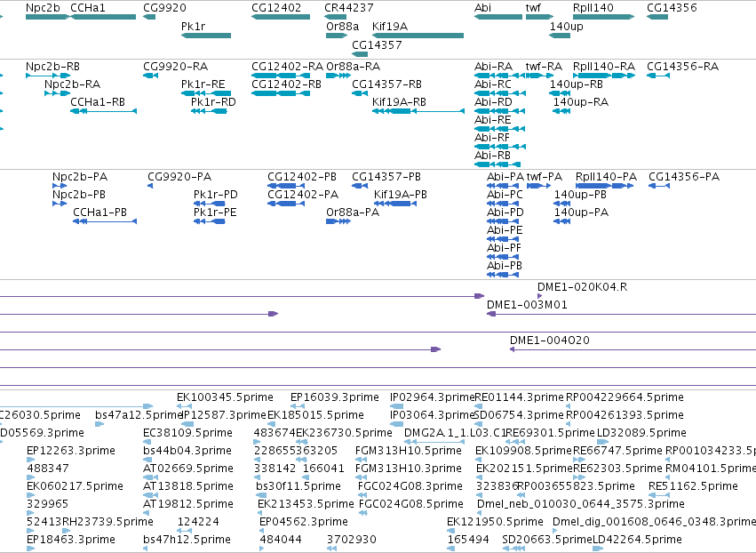This screenshot has width=756, height=553.
Task: Select the Abi-RD transcript
Action: (499, 111)
